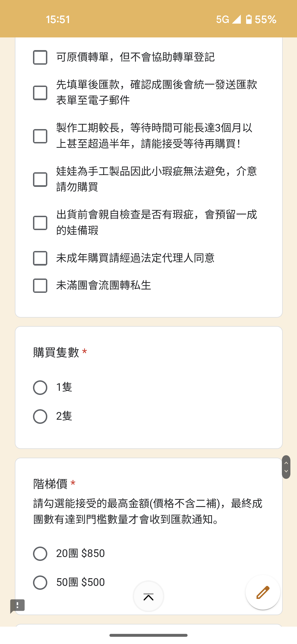Select the 1隻 radio option
This screenshot has width=297, height=644.
pos(40,388)
